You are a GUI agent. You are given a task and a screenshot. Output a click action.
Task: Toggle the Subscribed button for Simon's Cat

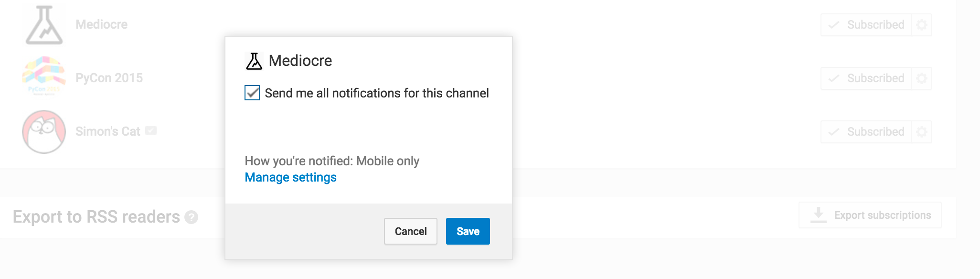click(866, 132)
